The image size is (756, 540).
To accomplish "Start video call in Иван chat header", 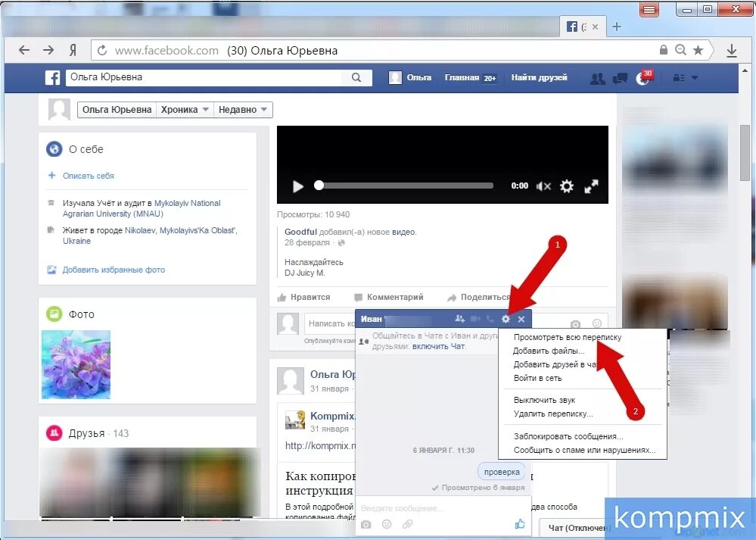I will point(475,319).
